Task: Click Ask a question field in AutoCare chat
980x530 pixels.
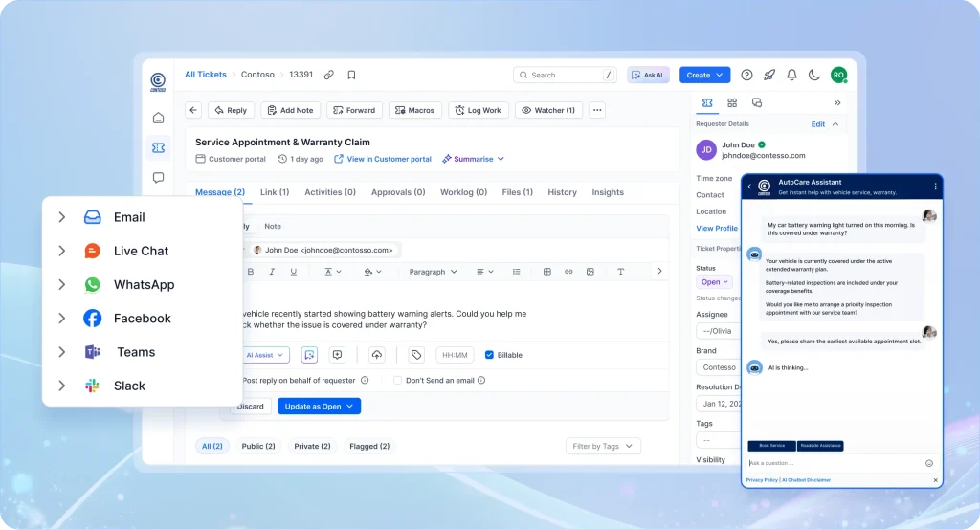Action: click(835, 463)
